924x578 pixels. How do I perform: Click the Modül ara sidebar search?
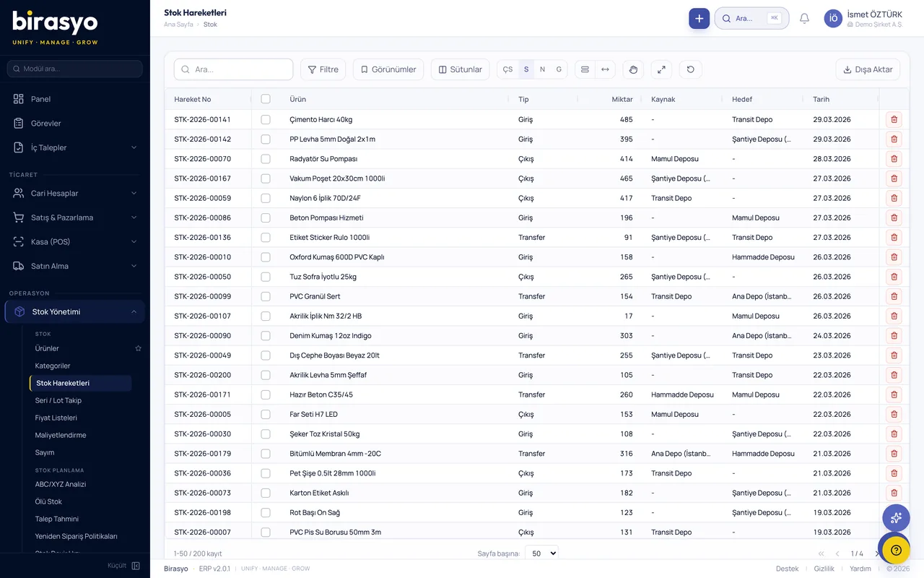coord(75,69)
